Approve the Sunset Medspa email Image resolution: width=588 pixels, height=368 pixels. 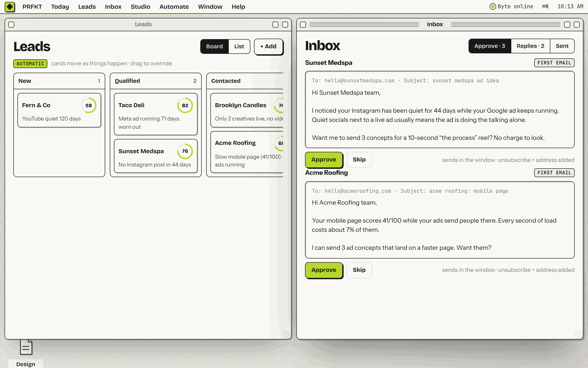(324, 160)
